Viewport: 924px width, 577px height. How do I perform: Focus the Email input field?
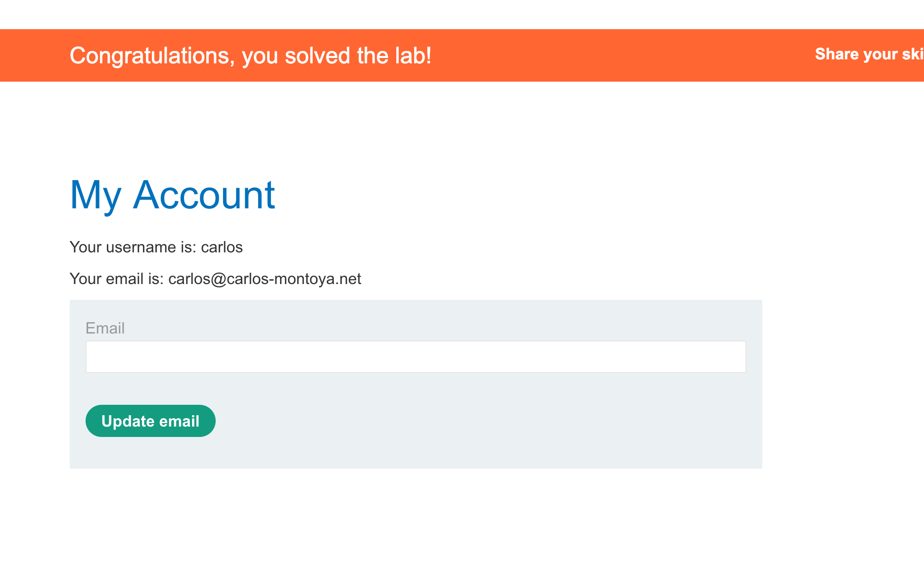pyautogui.click(x=416, y=357)
